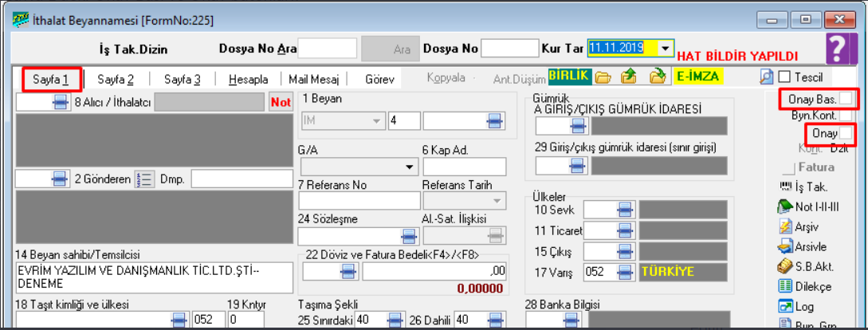This screenshot has height=330, width=868.
Task: Open lookup for 28 Banka Bilgisi
Action: pyautogui.click(x=571, y=320)
